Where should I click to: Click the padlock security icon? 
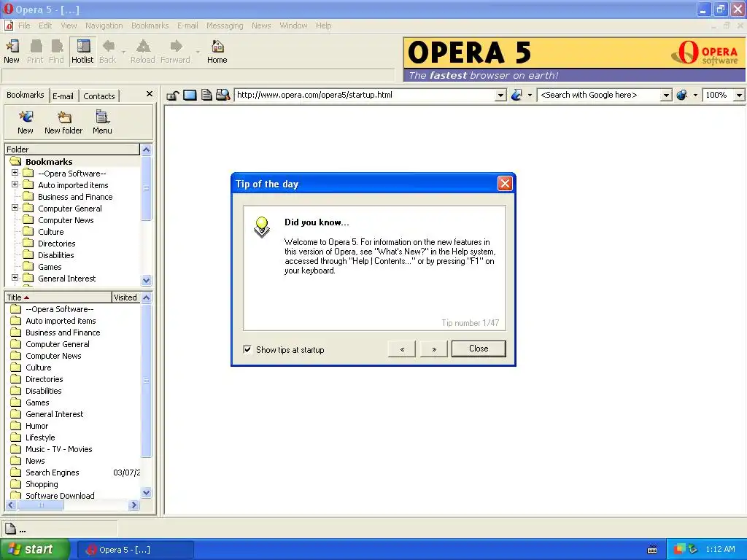tap(172, 96)
